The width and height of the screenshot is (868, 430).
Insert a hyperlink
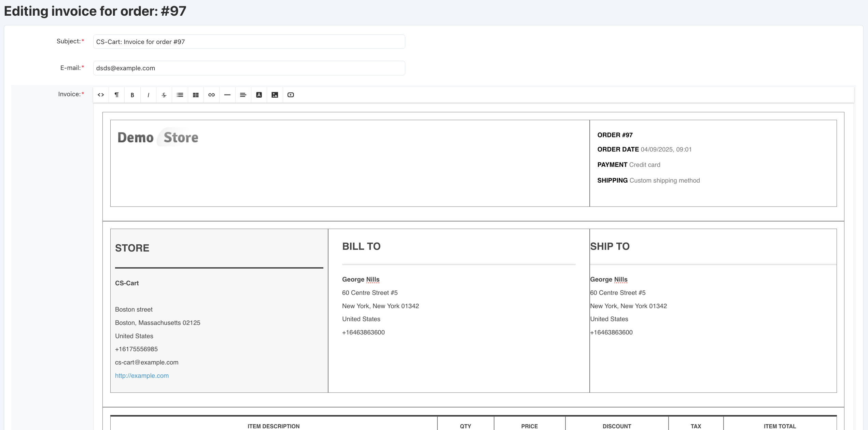[211, 95]
